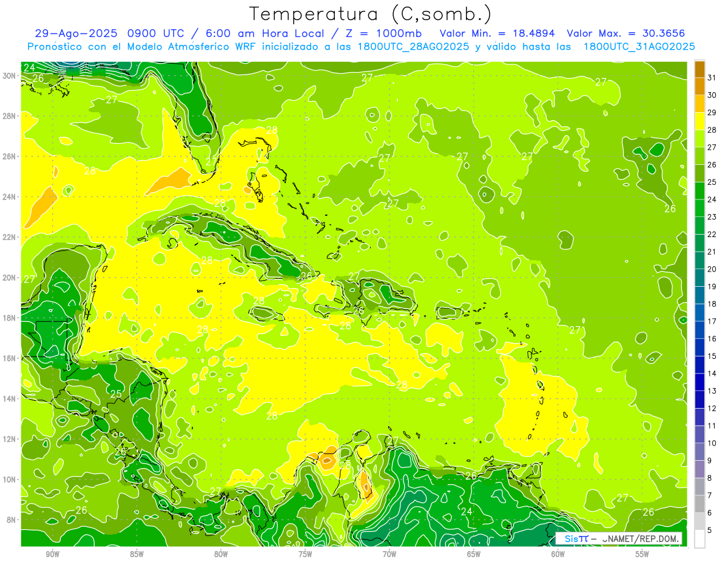This screenshot has width=728, height=562.
Task: Click the ONAMET/REP.DOM. logo box
Action: (x=619, y=538)
